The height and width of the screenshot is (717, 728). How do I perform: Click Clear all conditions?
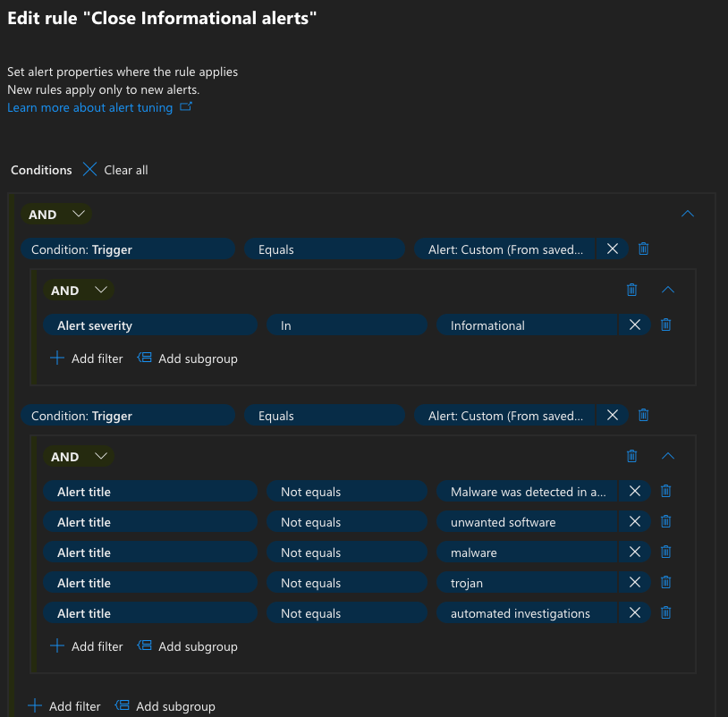(x=115, y=170)
